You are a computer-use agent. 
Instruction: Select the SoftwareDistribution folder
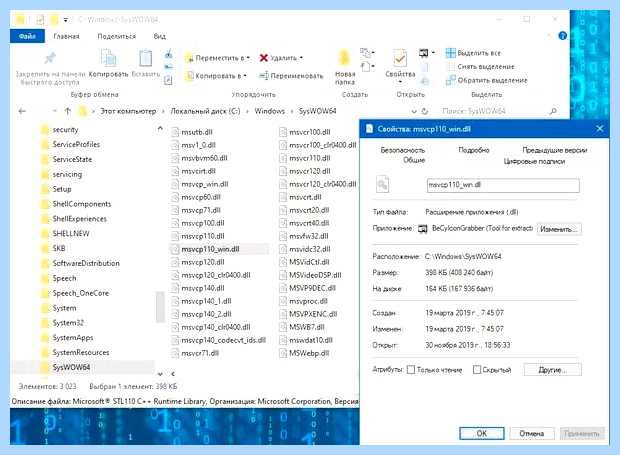pyautogui.click(x=86, y=263)
